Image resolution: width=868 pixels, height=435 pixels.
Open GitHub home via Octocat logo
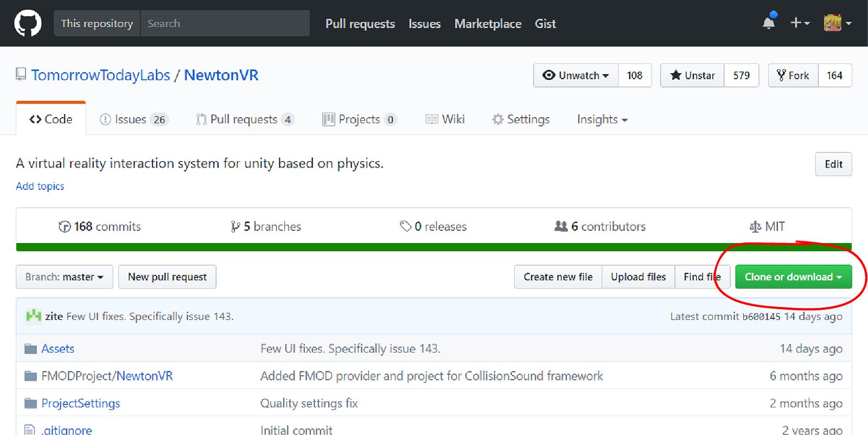click(28, 23)
